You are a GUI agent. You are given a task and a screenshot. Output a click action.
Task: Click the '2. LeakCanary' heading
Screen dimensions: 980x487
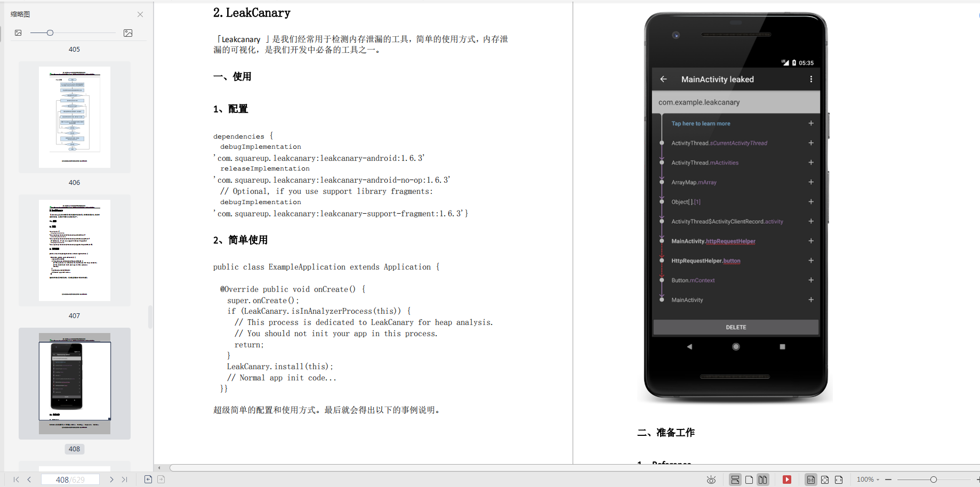[252, 13]
